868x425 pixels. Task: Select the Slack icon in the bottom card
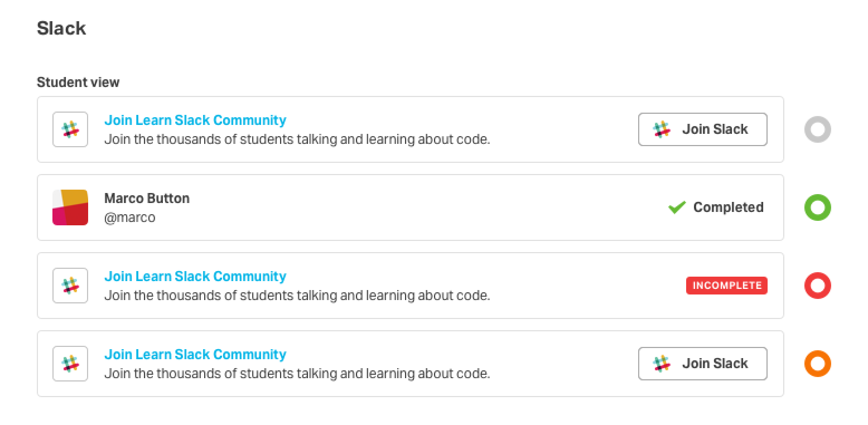point(70,364)
